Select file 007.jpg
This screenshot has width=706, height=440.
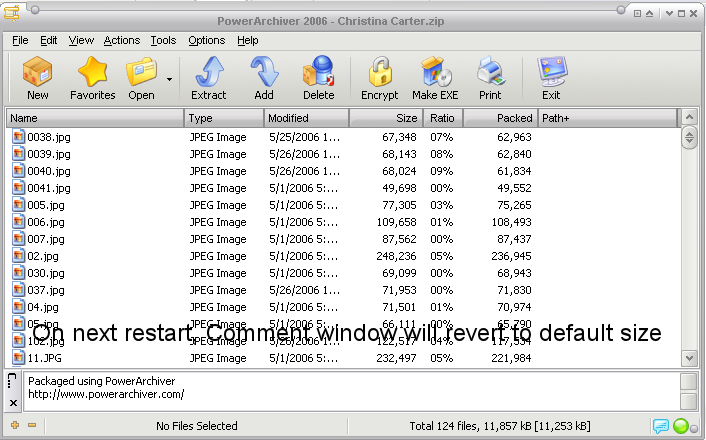(45, 239)
